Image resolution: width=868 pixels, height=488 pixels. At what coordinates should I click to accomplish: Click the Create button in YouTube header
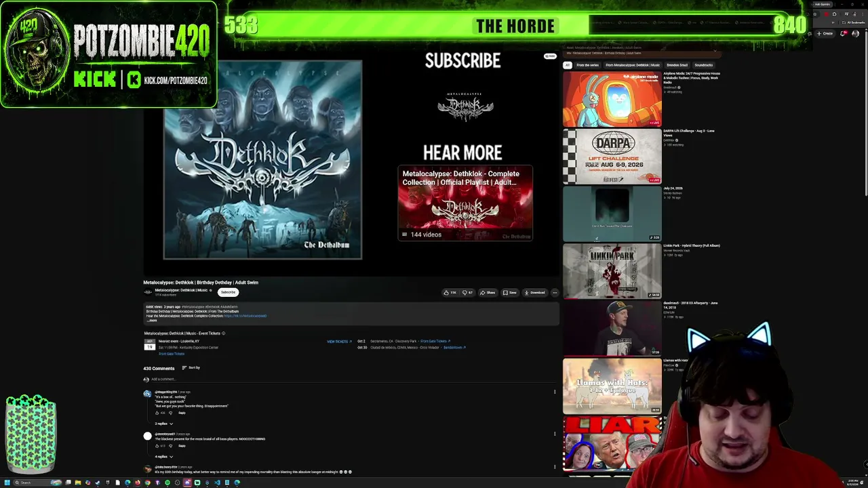point(825,33)
